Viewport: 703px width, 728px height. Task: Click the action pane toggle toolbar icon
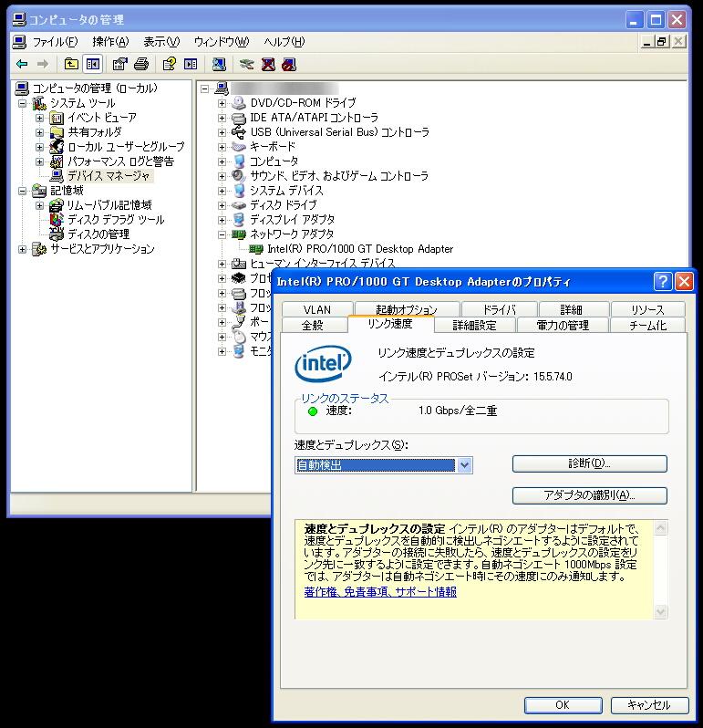click(191, 64)
